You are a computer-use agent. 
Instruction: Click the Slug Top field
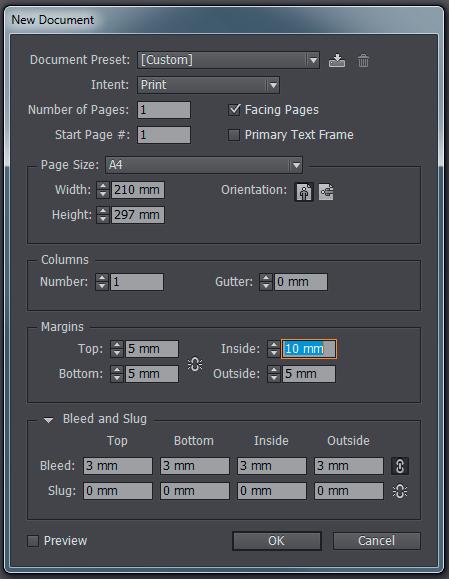pyautogui.click(x=118, y=491)
